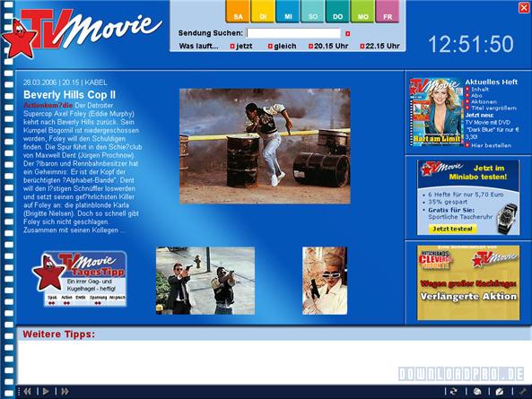
Task: Click the red search submit square icon
Action: [x=348, y=33]
